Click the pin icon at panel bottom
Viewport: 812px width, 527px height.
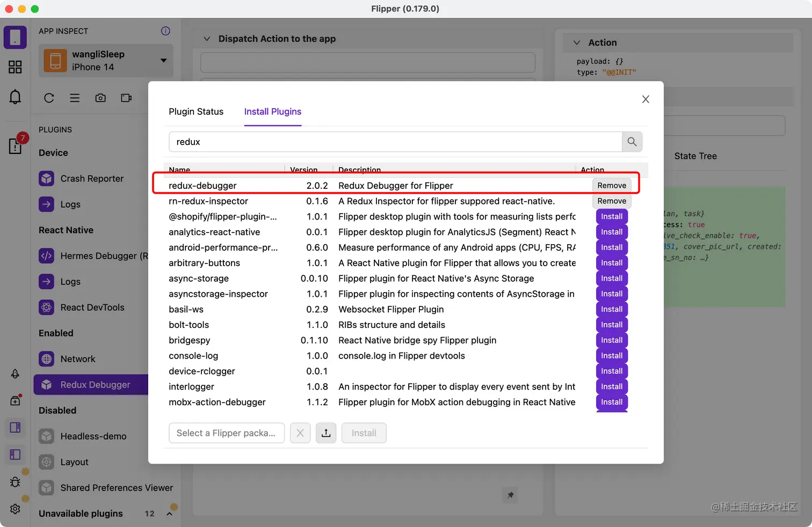point(510,495)
